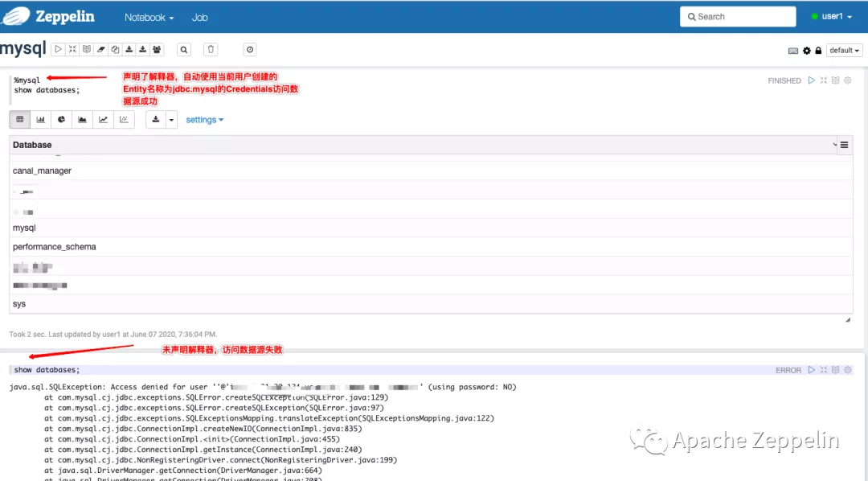Open the Notebook dropdown menu

tap(149, 17)
